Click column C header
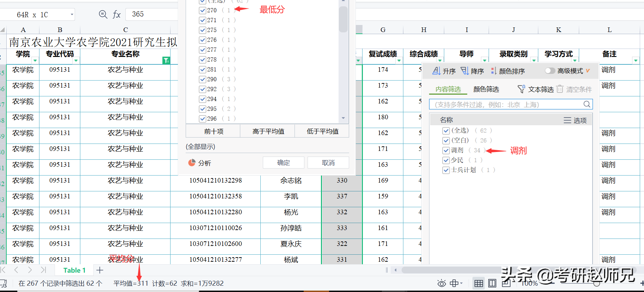The height and width of the screenshot is (292, 644). (x=125, y=30)
